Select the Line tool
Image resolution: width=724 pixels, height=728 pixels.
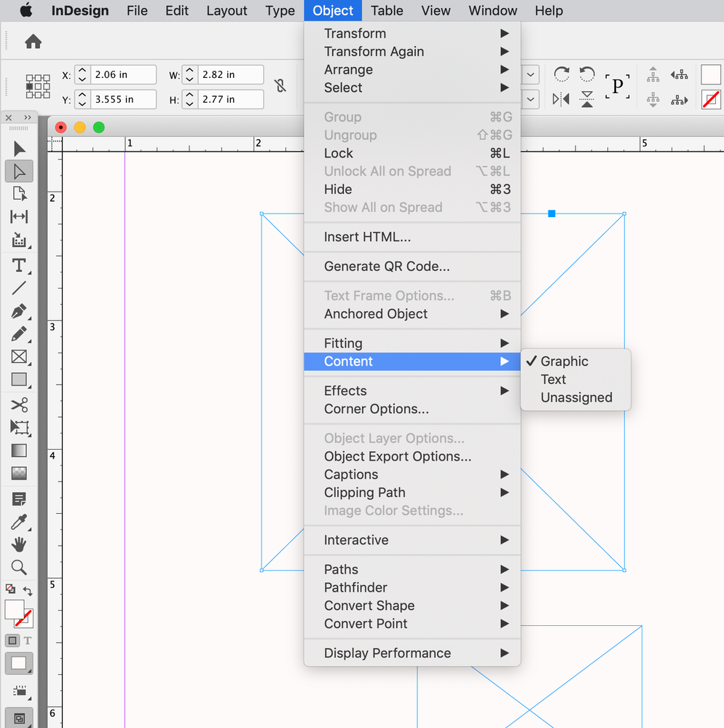coord(19,289)
